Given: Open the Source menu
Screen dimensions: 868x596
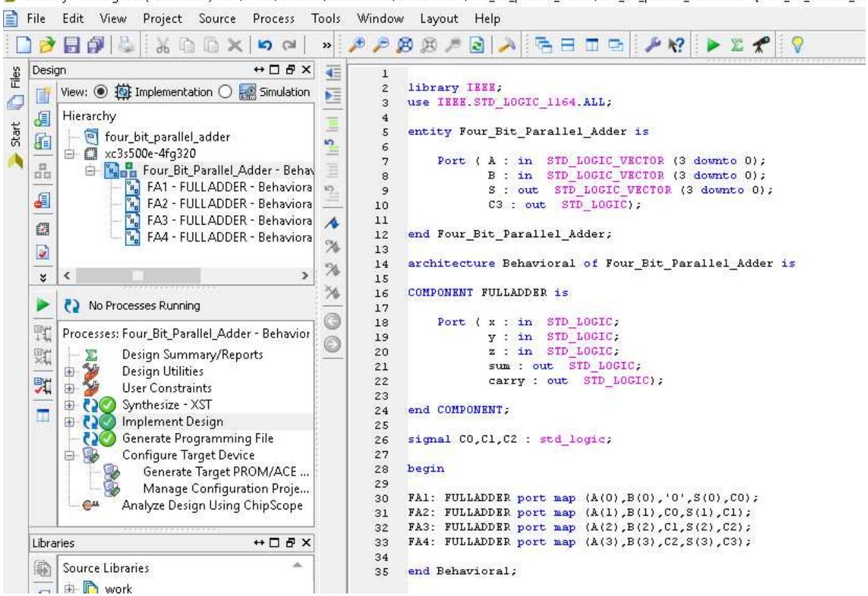Looking at the screenshot, I should [x=217, y=19].
